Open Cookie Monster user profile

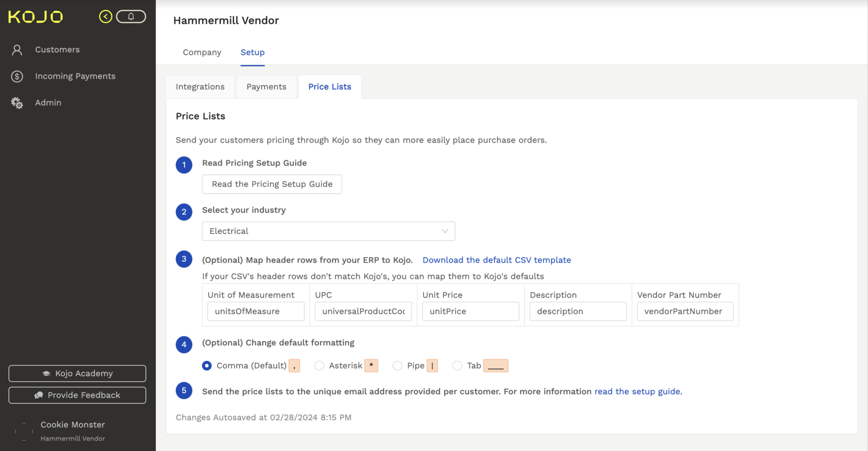click(x=73, y=431)
